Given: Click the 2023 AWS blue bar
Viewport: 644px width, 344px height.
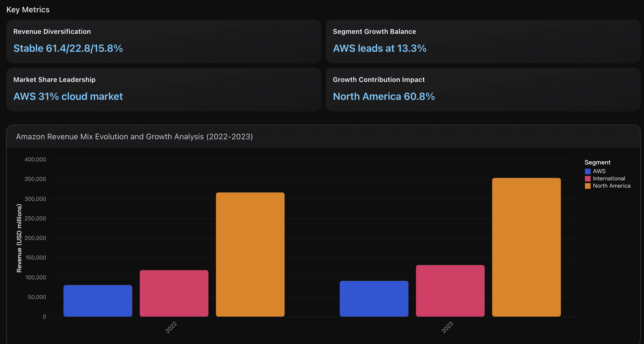Looking at the screenshot, I should click(x=374, y=299).
